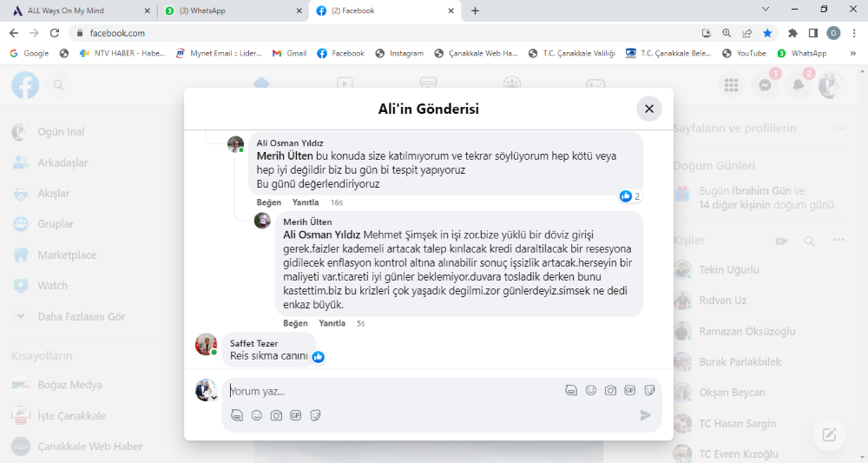
Task: Open Ali Osman Yıldız's profile picture
Action: point(236,144)
